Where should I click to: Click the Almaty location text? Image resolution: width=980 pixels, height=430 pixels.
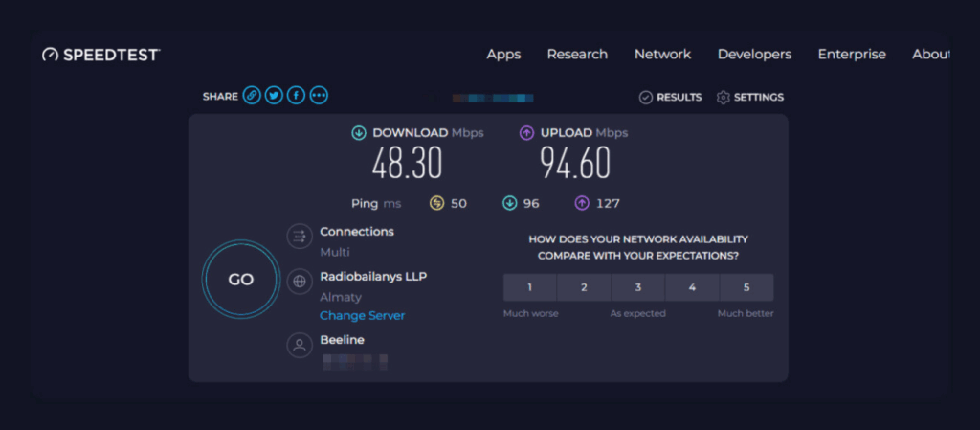click(341, 298)
